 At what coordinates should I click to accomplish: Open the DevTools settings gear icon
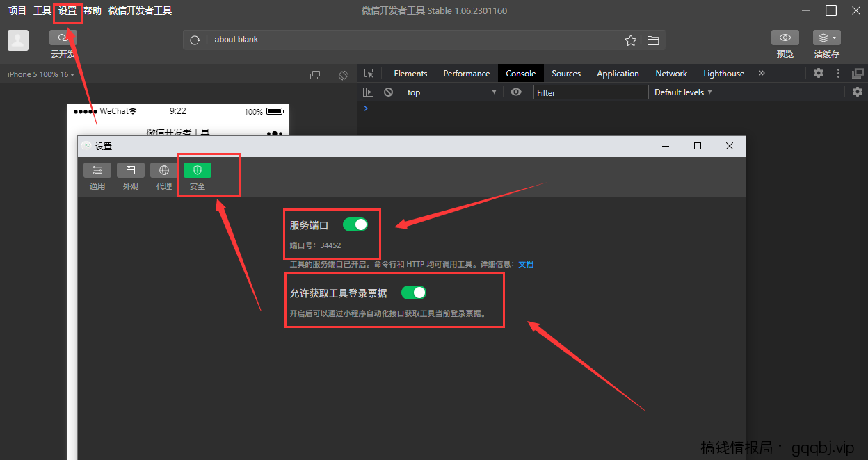(818, 73)
